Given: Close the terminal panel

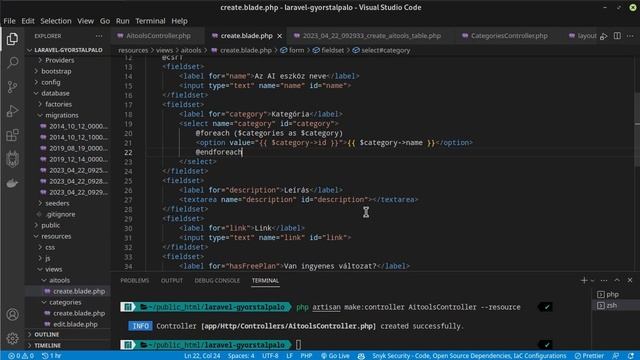Looking at the screenshot, I should tap(630, 280).
